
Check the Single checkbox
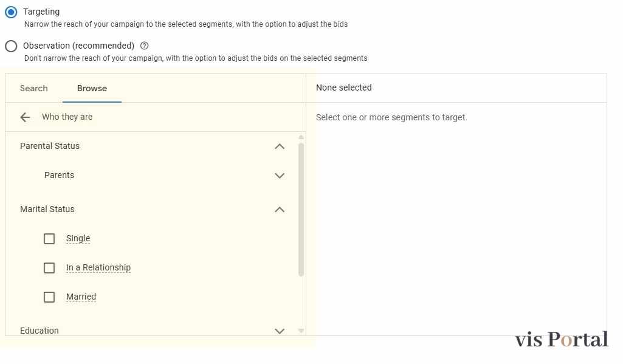point(49,239)
